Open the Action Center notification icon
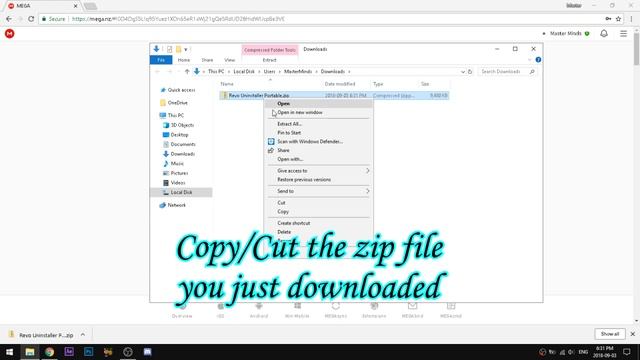640x360 pixels. (x=627, y=352)
